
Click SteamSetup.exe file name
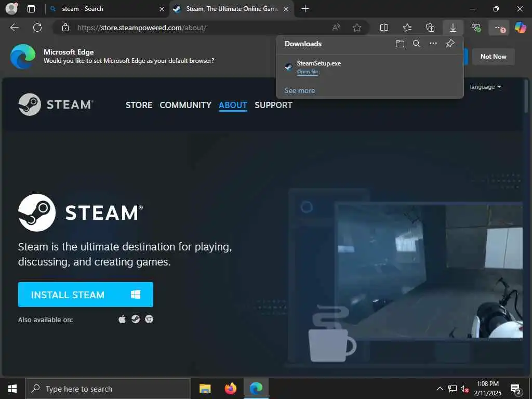click(319, 63)
